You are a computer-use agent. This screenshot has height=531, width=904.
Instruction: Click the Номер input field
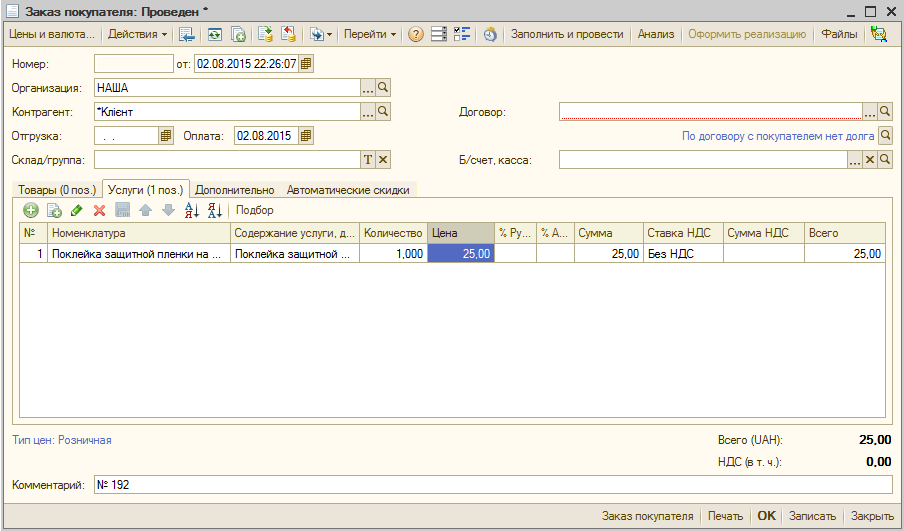click(x=134, y=63)
